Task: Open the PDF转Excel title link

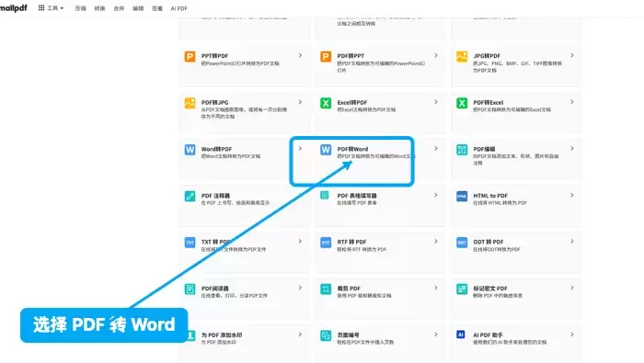Action: (488, 103)
